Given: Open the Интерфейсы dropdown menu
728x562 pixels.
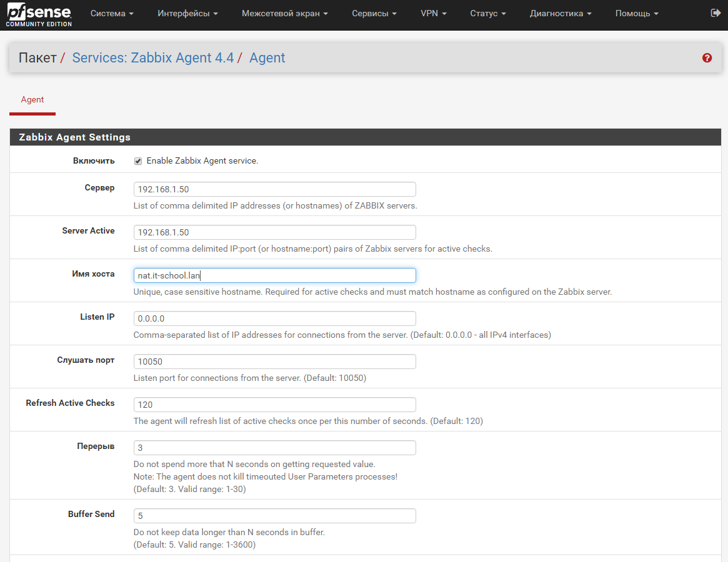Looking at the screenshot, I should 187,14.
